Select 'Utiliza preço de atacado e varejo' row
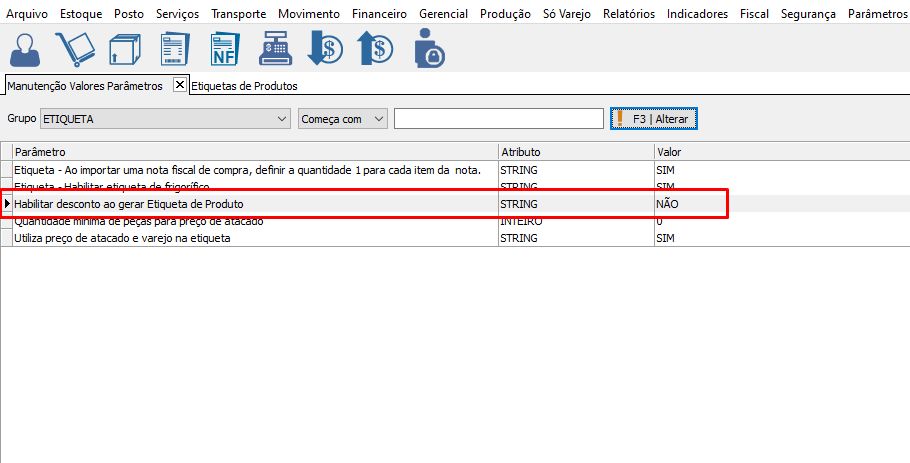The image size is (910, 463). click(122, 239)
